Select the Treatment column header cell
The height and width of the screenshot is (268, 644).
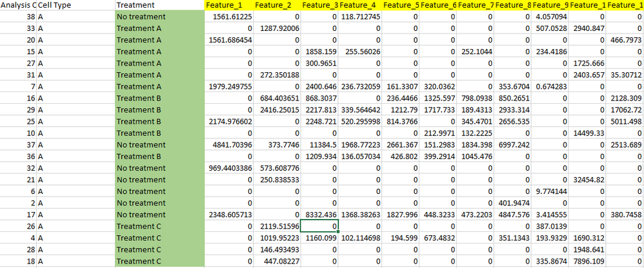tap(159, 5)
